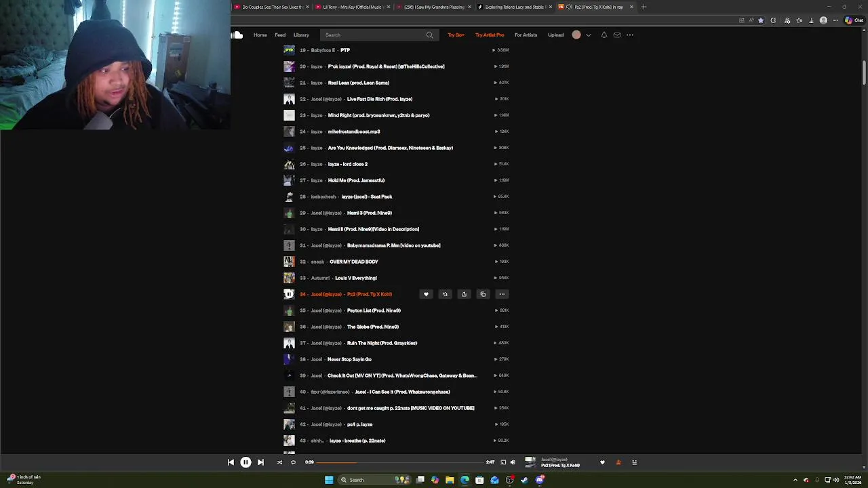This screenshot has width=868, height=488.
Task: Open the Library page
Action: (301, 35)
